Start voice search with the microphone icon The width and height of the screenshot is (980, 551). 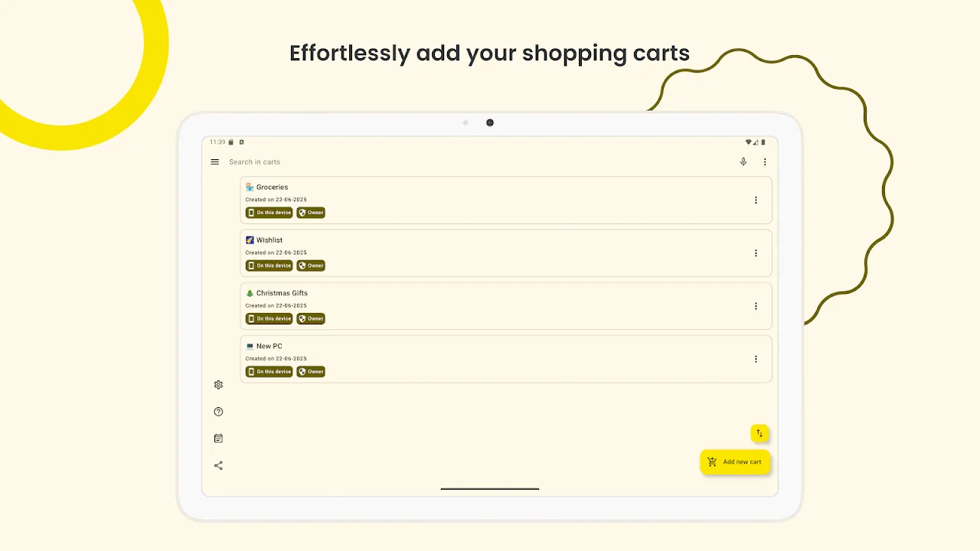(743, 161)
